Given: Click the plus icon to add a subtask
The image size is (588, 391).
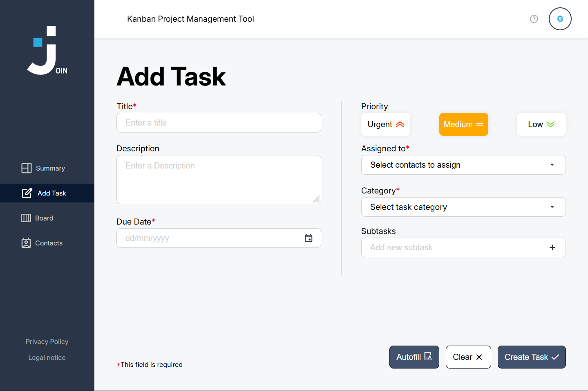Looking at the screenshot, I should [552, 247].
